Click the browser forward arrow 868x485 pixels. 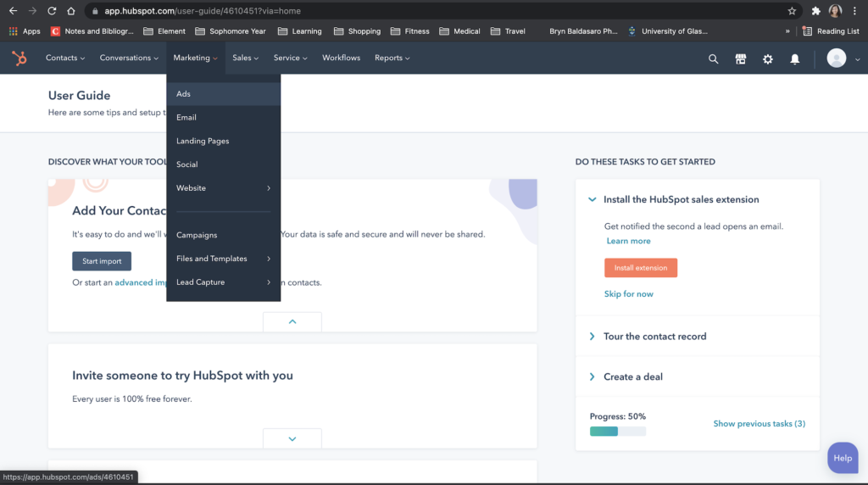[x=32, y=10]
